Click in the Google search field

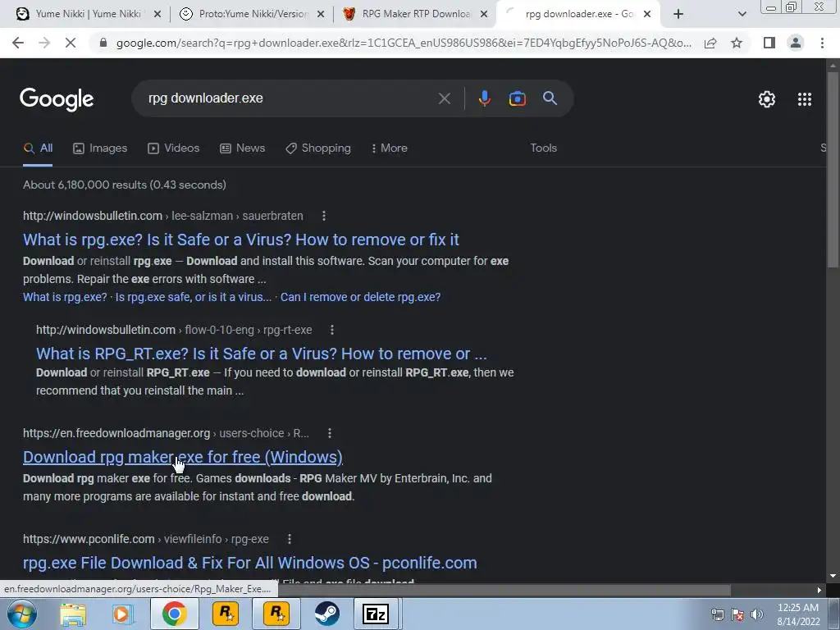point(290,98)
